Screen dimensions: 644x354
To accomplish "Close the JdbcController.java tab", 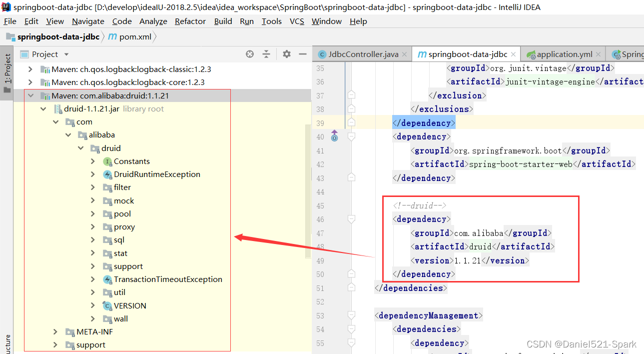I will coord(405,54).
